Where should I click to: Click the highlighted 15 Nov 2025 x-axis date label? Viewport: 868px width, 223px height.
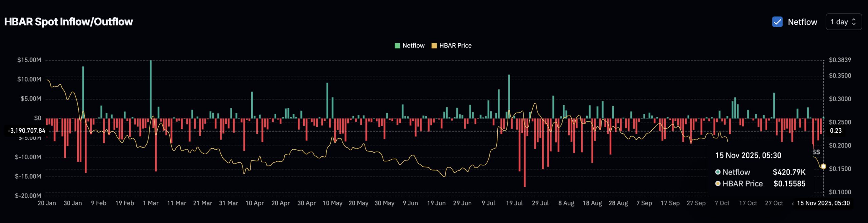(x=823, y=203)
